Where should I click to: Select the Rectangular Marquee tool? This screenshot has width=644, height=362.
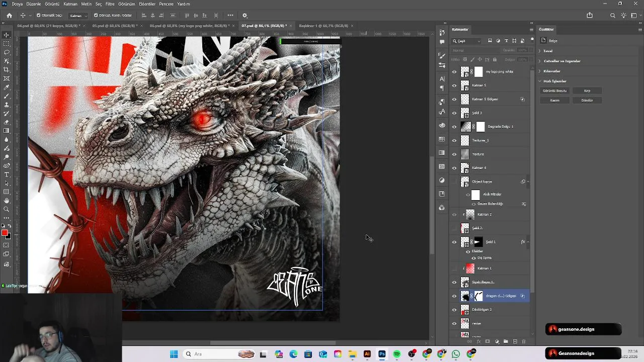(x=7, y=44)
